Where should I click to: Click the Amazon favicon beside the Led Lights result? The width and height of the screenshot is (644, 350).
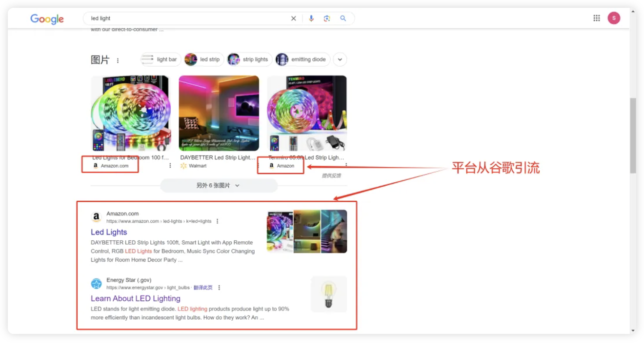(96, 217)
